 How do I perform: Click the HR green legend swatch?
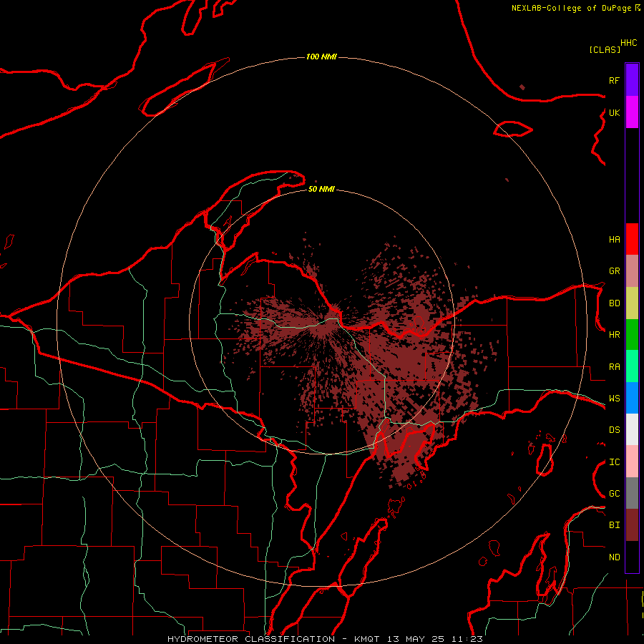pyautogui.click(x=632, y=335)
